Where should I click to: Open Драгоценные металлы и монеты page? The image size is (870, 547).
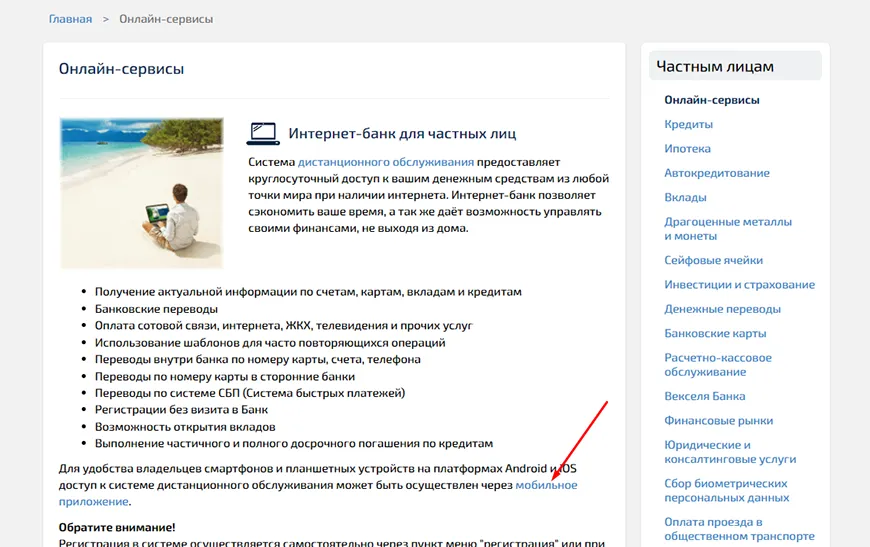[x=727, y=229]
